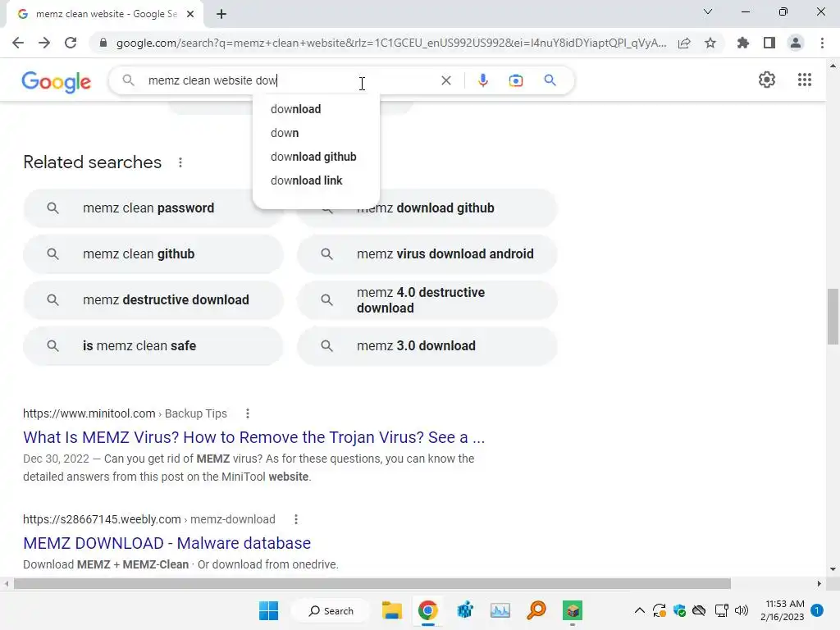The width and height of the screenshot is (840, 630).
Task: Open volume control in system tray
Action: [x=742, y=610]
